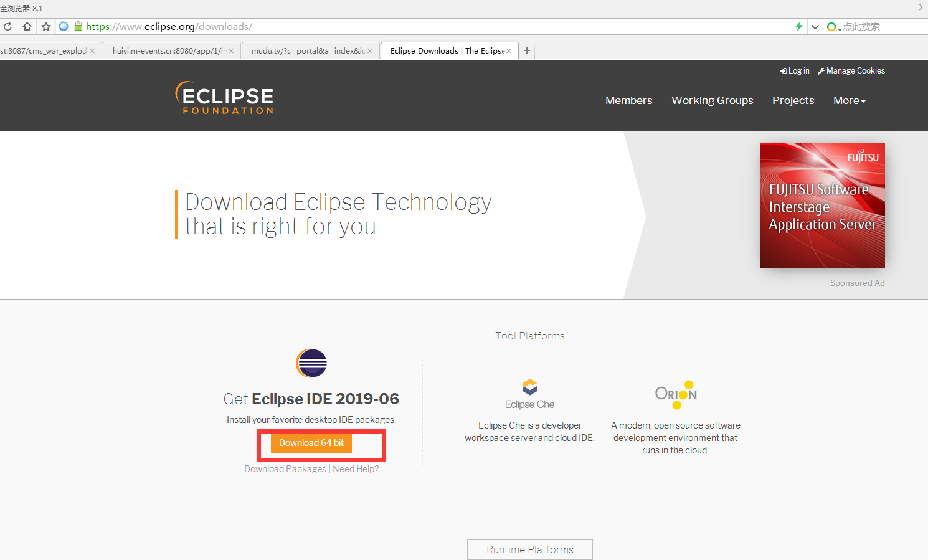Image resolution: width=928 pixels, height=560 pixels.
Task: Click the Eclipse Che description text
Action: 529,432
